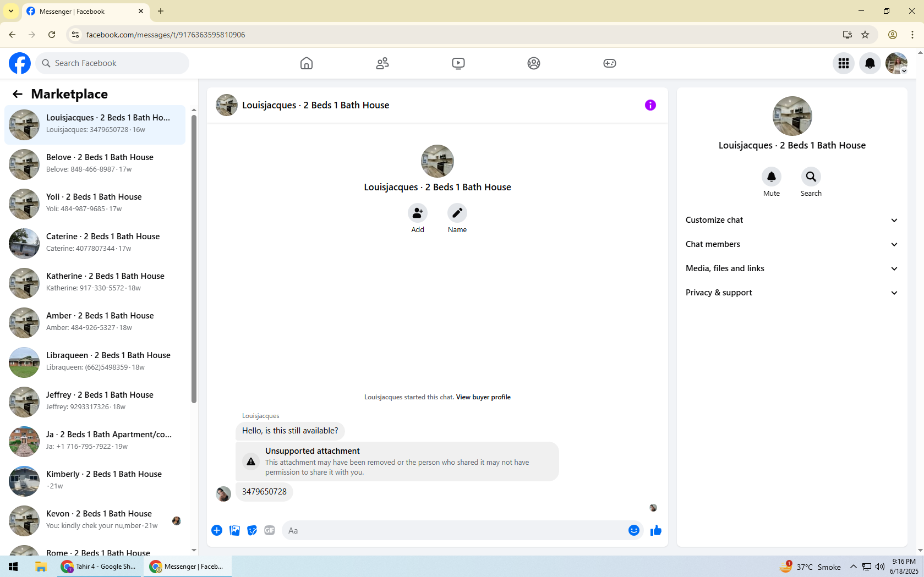Screen dimensions: 924x577
Task: Mute the conversation from the side panel
Action: [772, 177]
